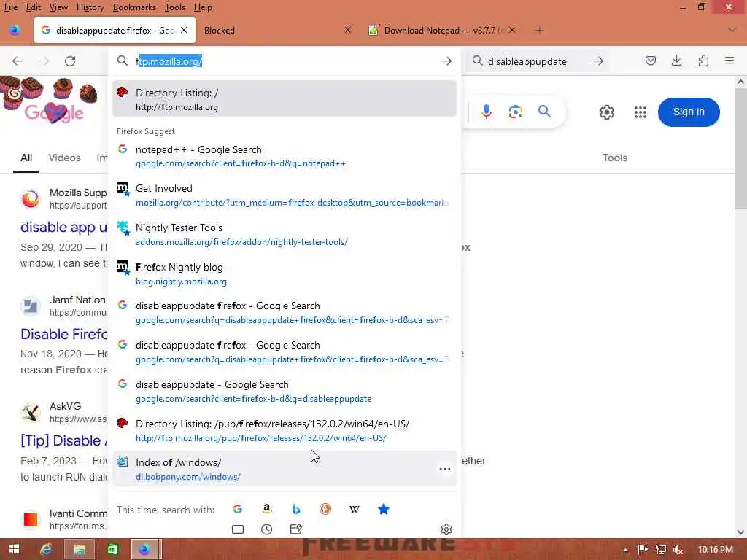Search this time with Amazon icon
This screenshot has width=747, height=560.
pyautogui.click(x=267, y=509)
